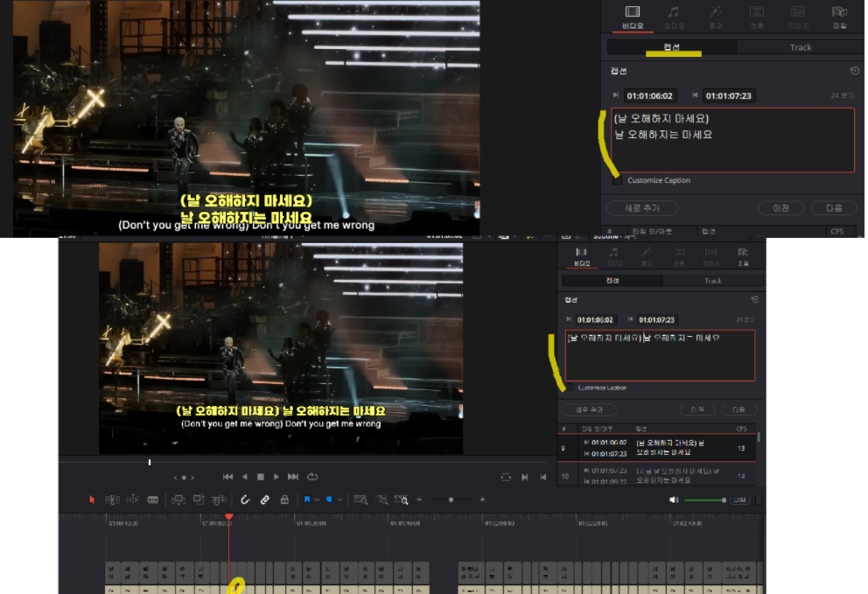This screenshot has width=868, height=594.
Task: Go to next clip icon
Action: pyautogui.click(x=525, y=477)
